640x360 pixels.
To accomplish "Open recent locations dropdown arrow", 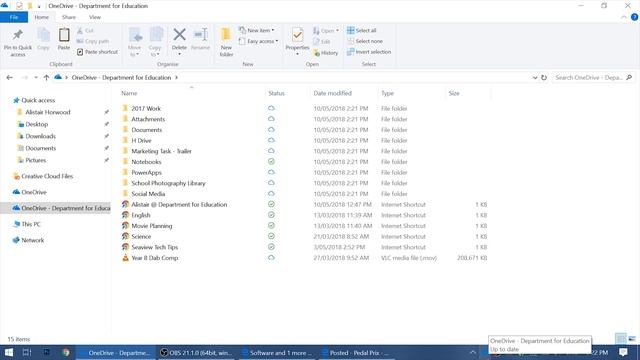I will 36,78.
